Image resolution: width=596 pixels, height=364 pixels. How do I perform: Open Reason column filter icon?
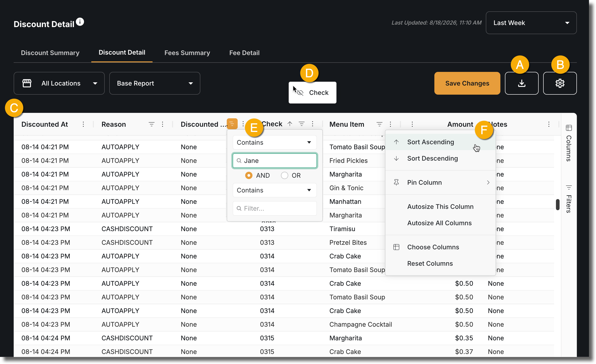point(151,124)
